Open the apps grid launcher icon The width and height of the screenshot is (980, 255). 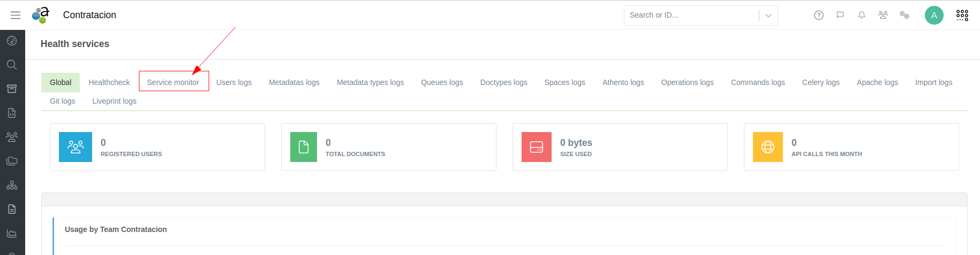click(962, 15)
